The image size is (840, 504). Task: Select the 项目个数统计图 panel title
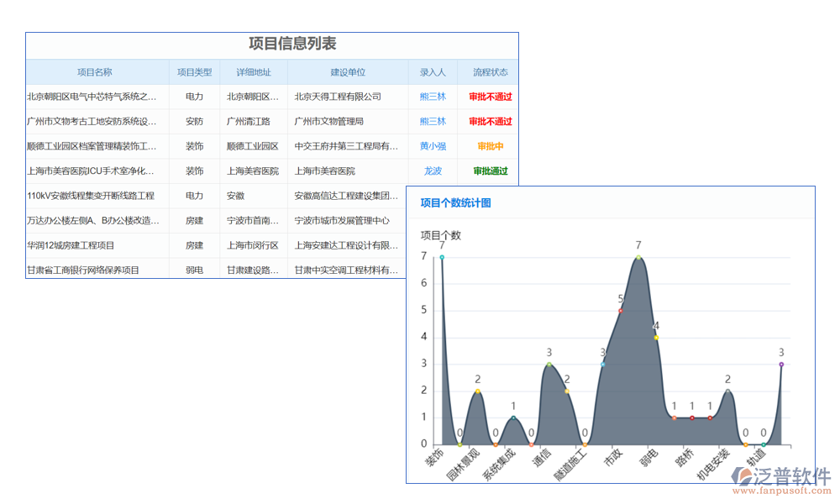click(455, 202)
